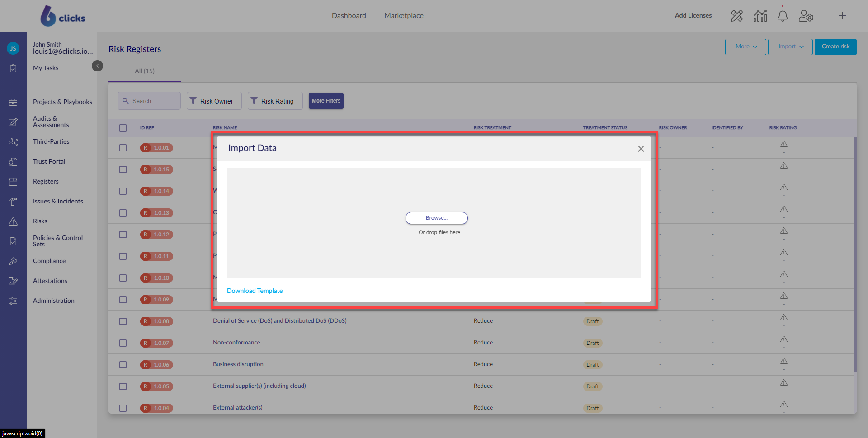The image size is (868, 438).
Task: Select the Risks warning triangle sidebar icon
Action: pos(13,221)
